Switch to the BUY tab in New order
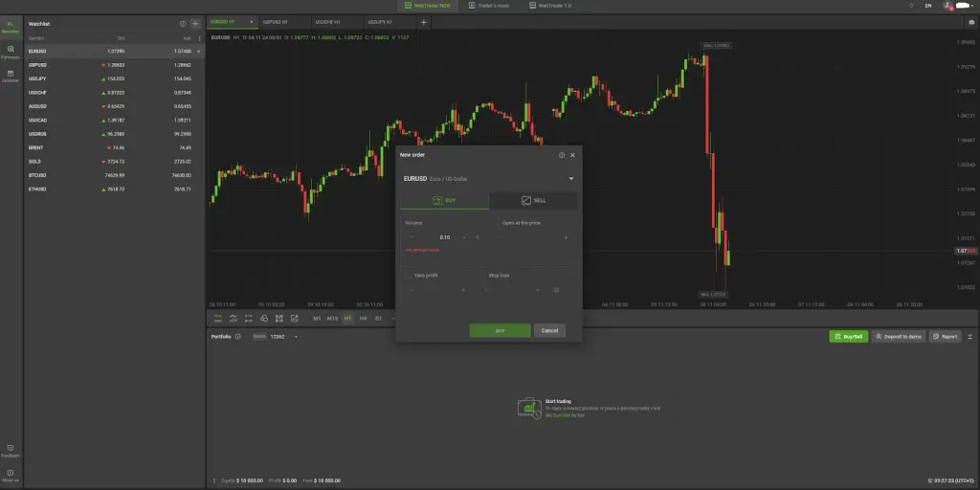Viewport: 980px width, 490px height. (444, 201)
